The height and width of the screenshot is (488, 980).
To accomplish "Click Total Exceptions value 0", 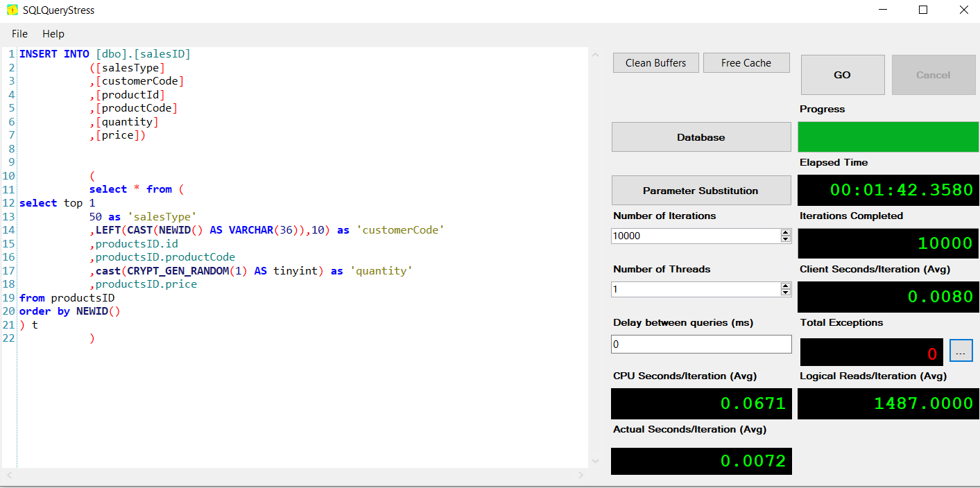I will point(872,352).
